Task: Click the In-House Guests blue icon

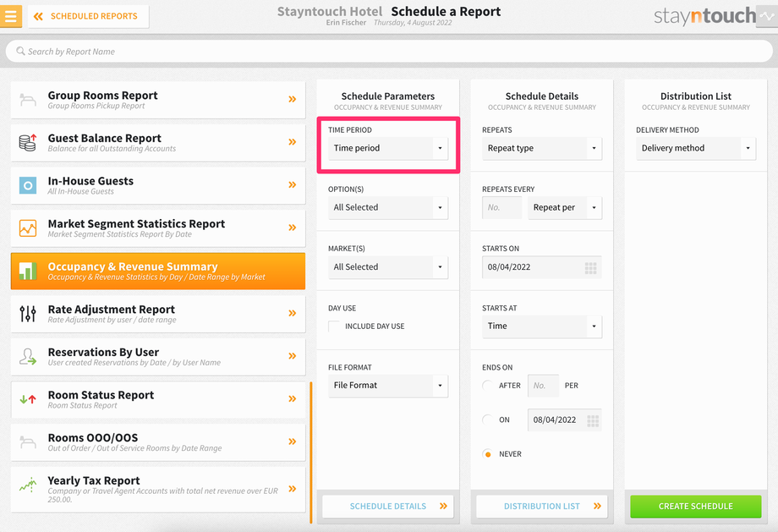Action: tap(28, 185)
